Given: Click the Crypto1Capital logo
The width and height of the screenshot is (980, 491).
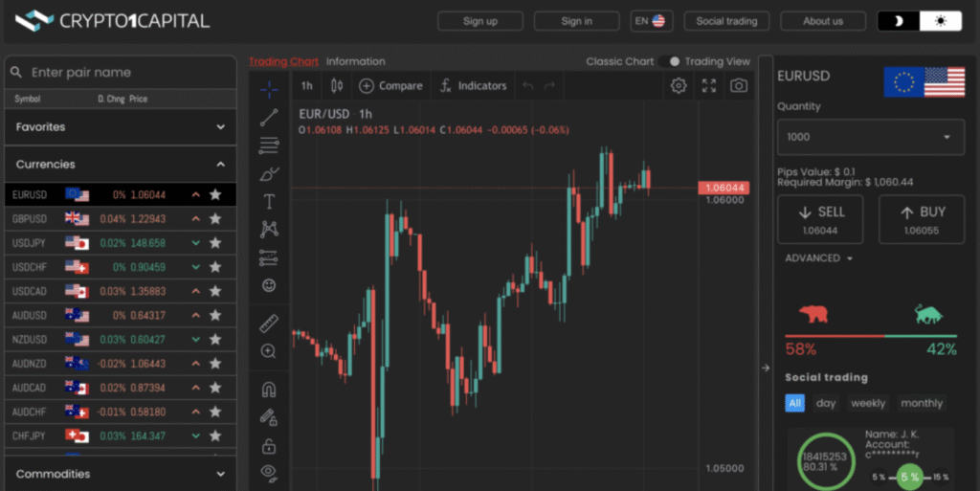Looking at the screenshot, I should tap(113, 21).
